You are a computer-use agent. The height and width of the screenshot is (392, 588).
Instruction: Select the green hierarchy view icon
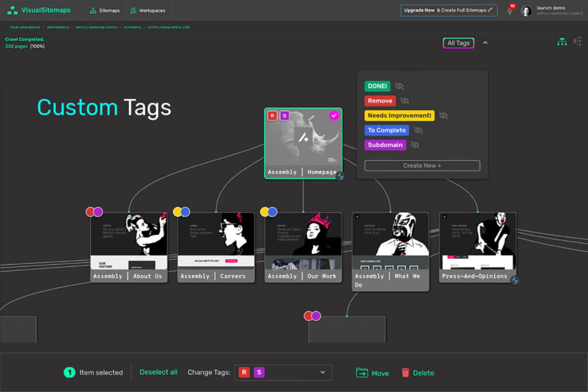point(562,41)
